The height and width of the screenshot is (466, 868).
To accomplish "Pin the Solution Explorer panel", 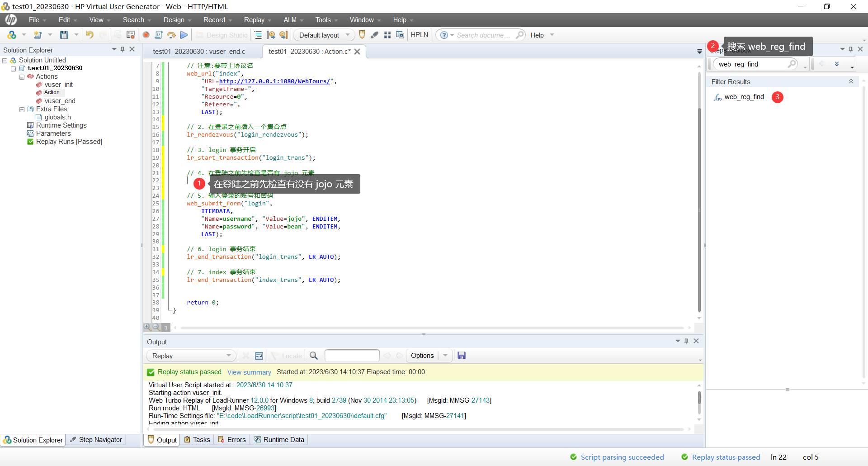I will click(x=123, y=49).
